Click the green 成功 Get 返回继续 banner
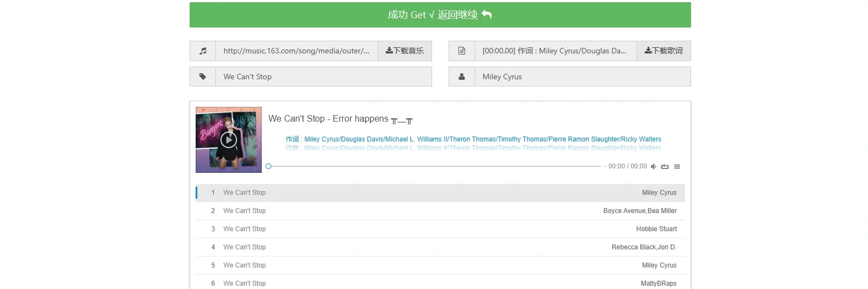The image size is (868, 289). pyautogui.click(x=440, y=15)
